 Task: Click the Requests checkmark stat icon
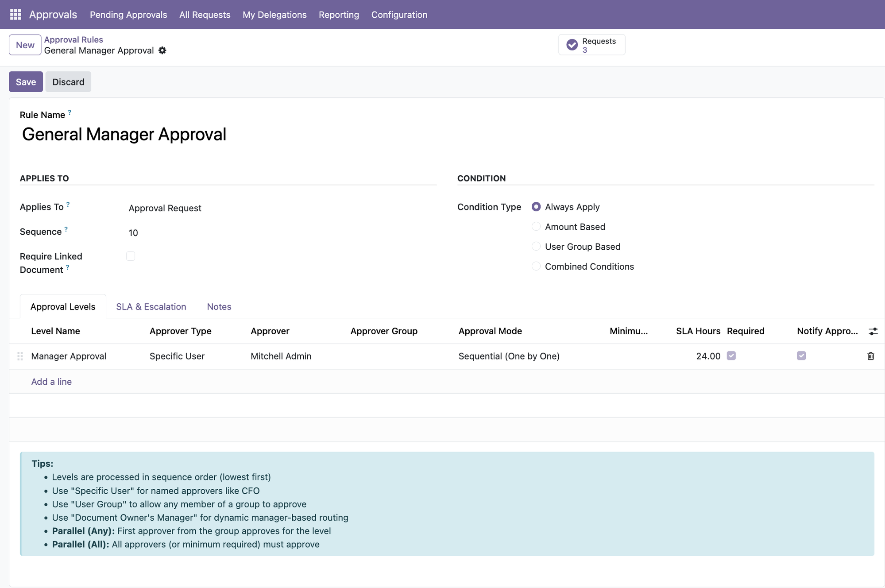click(572, 45)
